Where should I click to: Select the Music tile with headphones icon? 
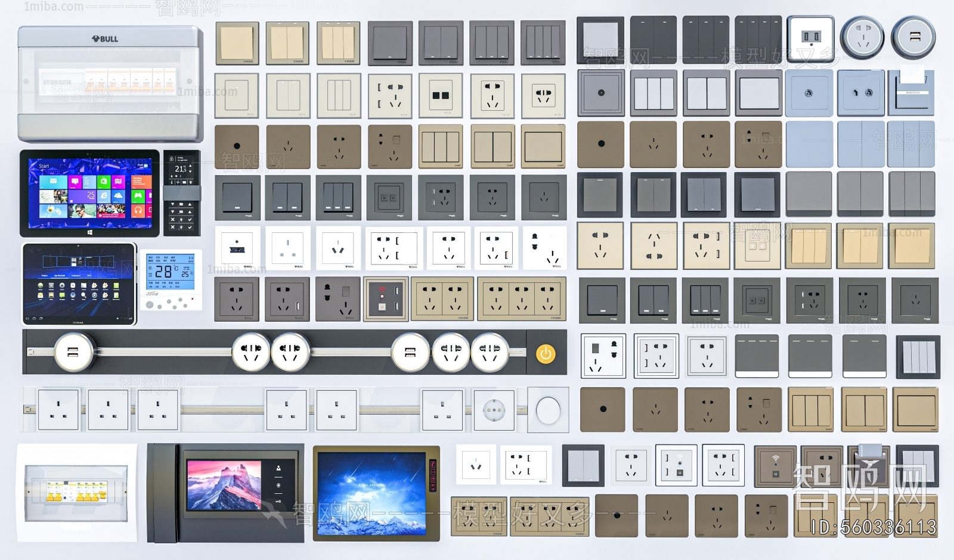coord(138,211)
